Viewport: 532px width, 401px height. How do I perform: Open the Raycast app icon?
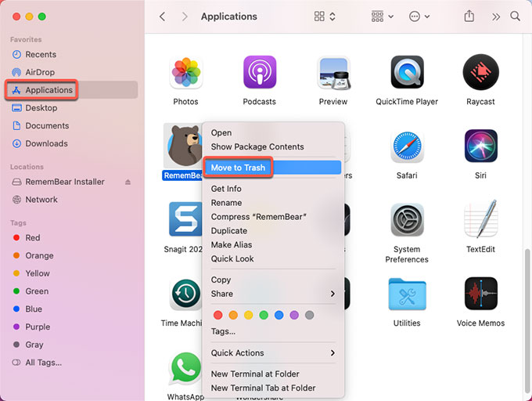(480, 73)
